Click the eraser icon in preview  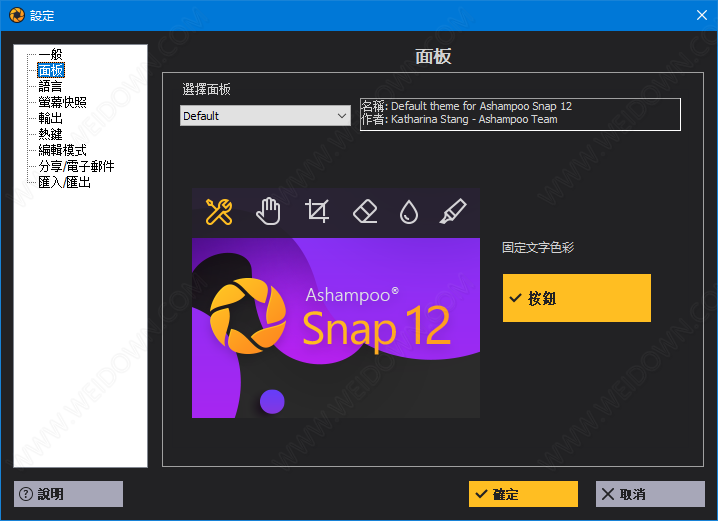[x=365, y=212]
